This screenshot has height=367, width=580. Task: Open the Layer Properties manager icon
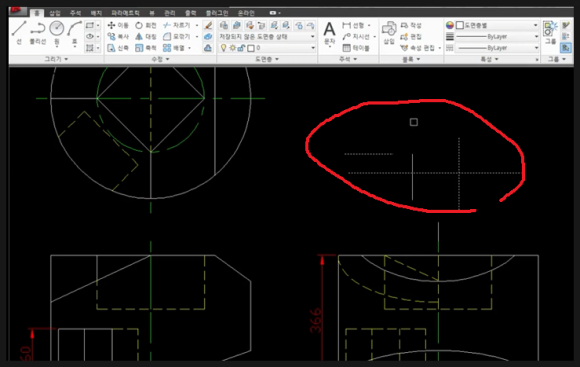[x=223, y=25]
